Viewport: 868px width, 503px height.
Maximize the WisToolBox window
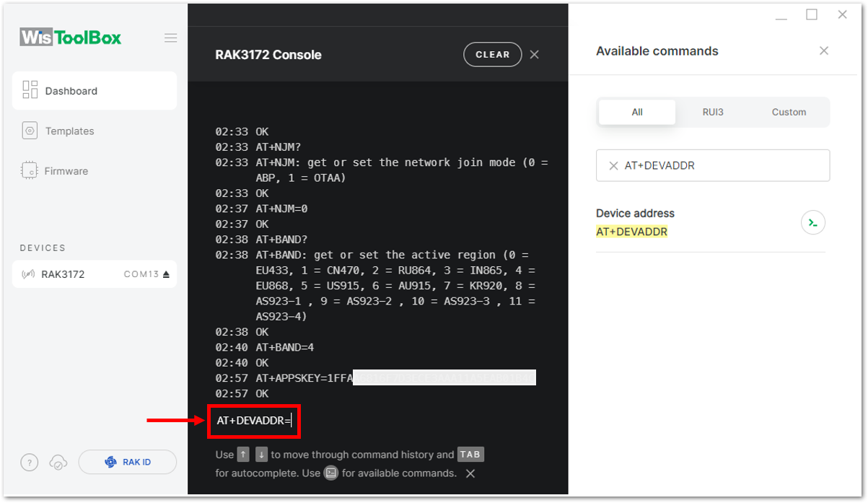click(x=812, y=15)
